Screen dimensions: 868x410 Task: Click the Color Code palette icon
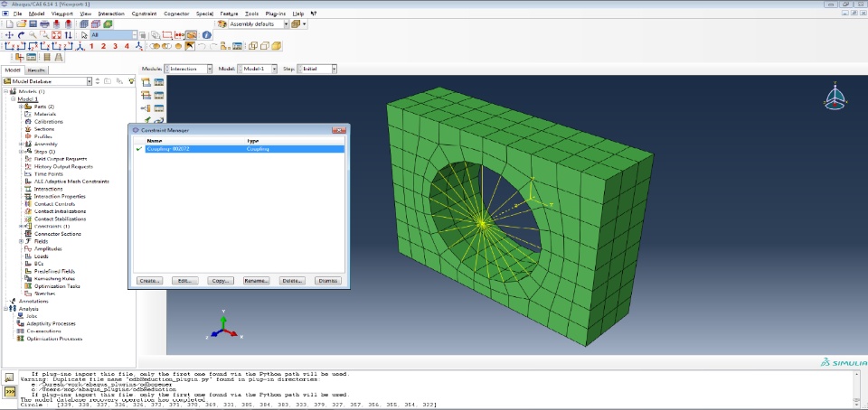222,23
